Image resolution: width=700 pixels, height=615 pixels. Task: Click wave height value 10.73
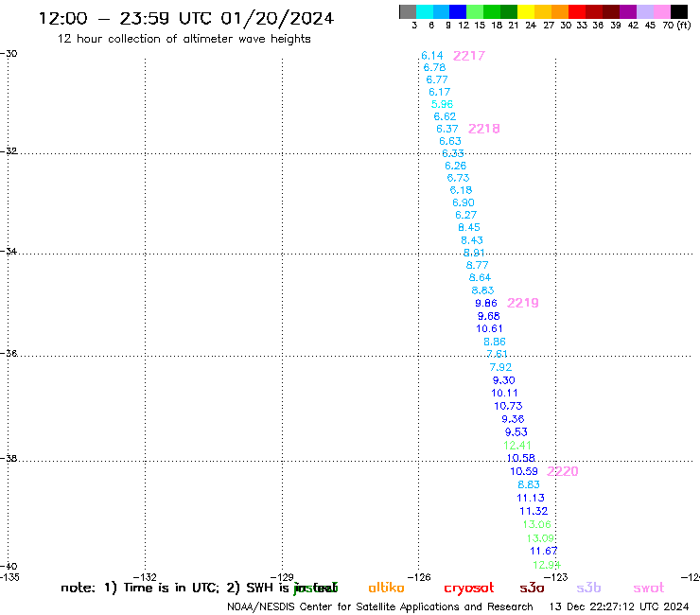(x=508, y=406)
